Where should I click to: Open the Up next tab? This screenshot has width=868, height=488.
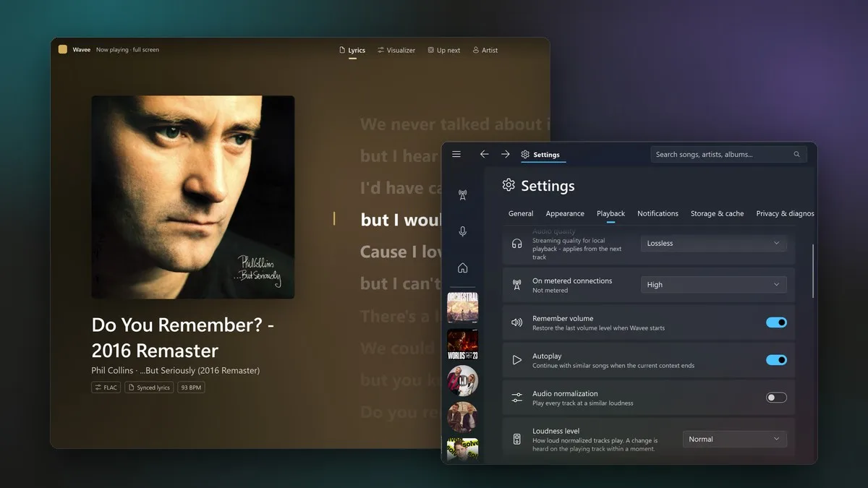[443, 51]
